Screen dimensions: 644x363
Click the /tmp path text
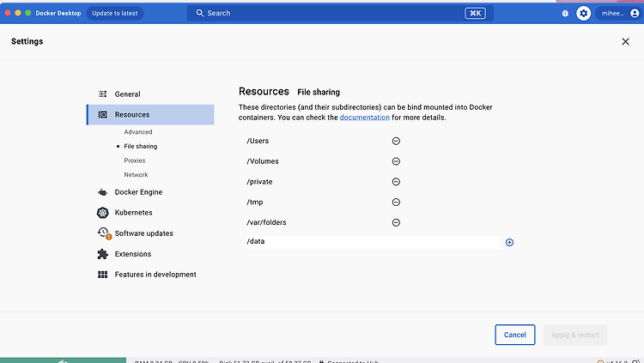pyautogui.click(x=255, y=202)
